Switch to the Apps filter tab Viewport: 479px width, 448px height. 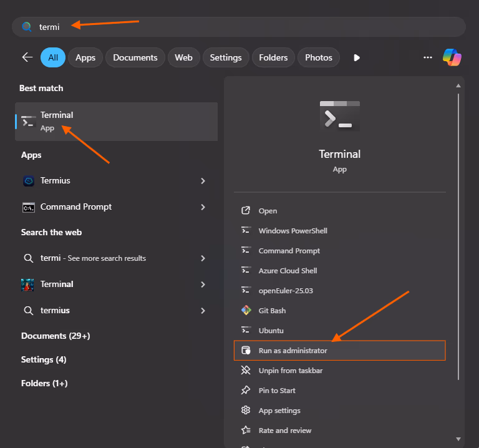point(85,57)
